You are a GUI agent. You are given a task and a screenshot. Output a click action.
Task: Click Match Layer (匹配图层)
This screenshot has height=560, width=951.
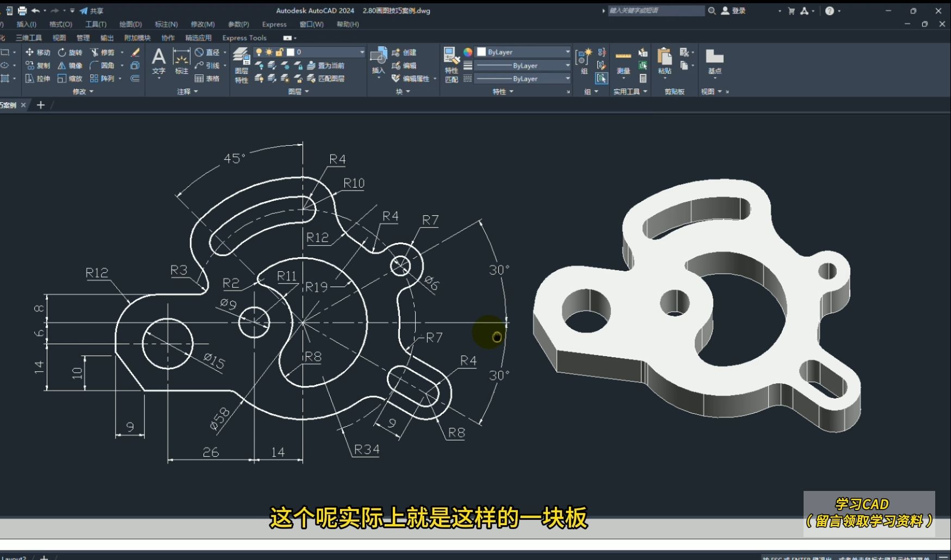(x=326, y=78)
